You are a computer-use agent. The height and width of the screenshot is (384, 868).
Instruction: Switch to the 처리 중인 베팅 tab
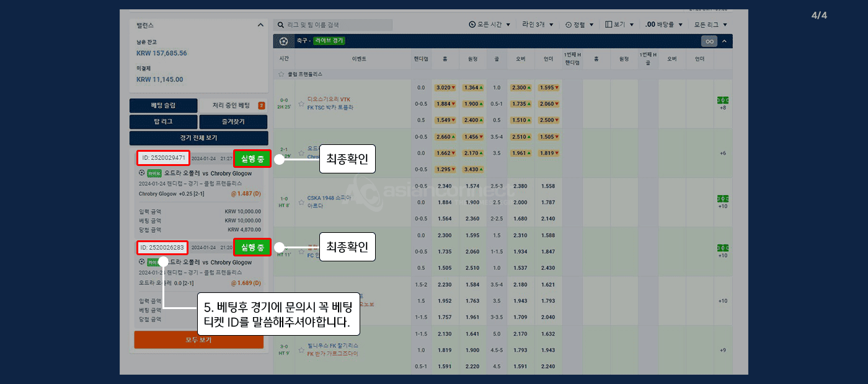(232, 105)
